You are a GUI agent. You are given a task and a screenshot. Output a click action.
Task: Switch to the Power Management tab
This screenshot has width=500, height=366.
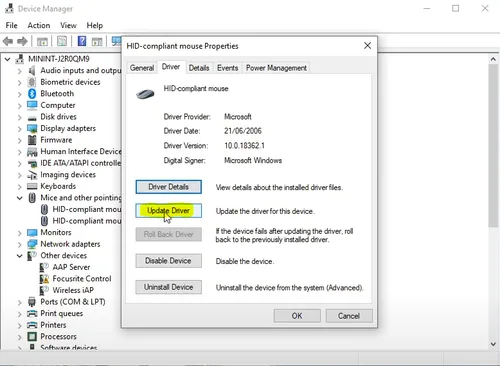point(276,68)
